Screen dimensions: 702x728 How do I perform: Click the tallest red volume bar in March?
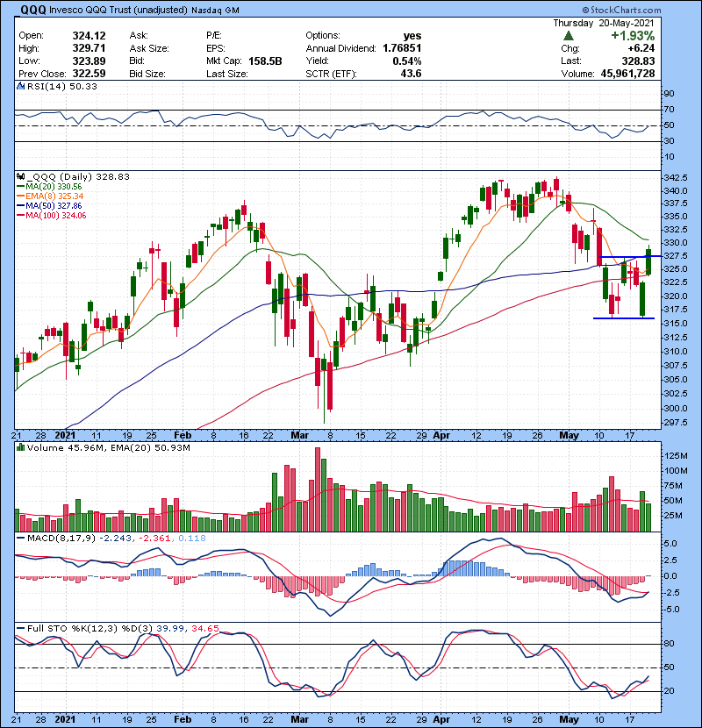(x=318, y=489)
